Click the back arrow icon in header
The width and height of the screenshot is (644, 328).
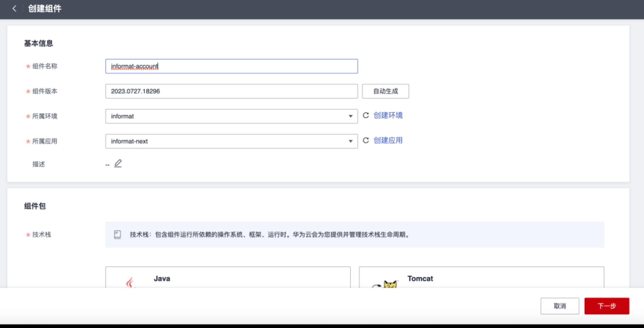click(x=14, y=9)
